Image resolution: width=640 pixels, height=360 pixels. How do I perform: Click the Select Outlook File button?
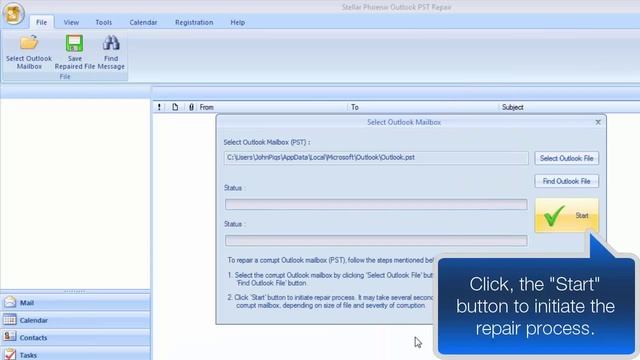[567, 158]
